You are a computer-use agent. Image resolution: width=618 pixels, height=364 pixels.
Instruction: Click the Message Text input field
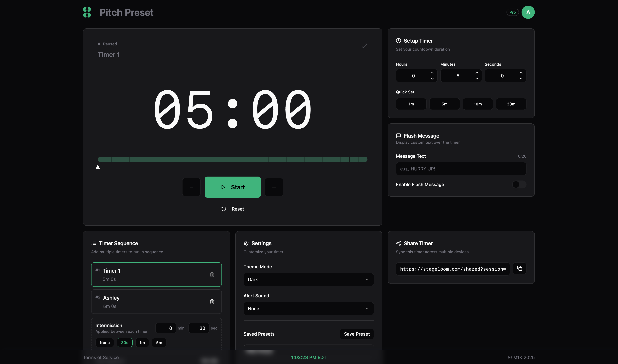tap(461, 169)
